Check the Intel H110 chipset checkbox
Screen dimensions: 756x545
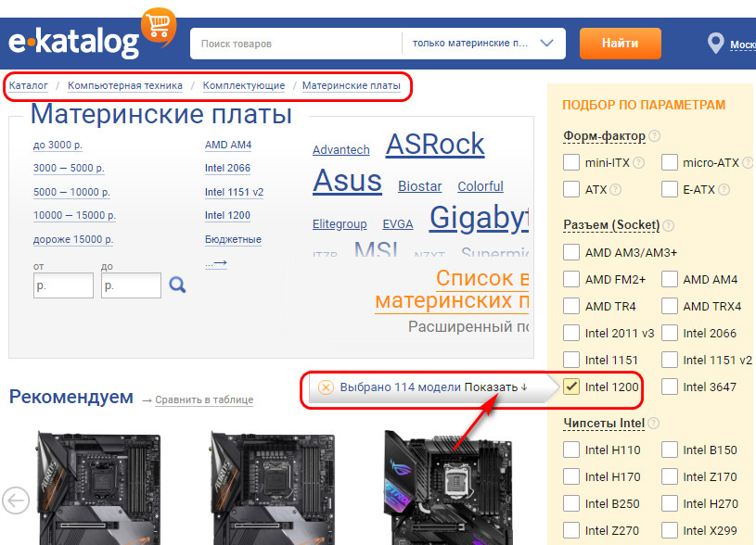[571, 450]
